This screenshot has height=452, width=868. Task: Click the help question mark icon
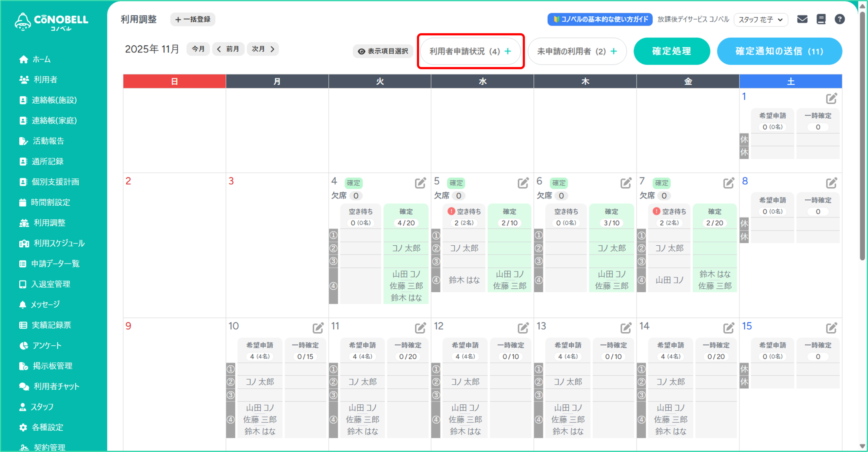pyautogui.click(x=839, y=19)
